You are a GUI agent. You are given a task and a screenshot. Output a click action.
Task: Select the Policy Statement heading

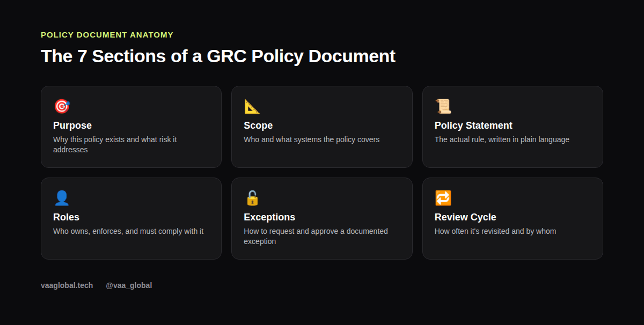473,125
